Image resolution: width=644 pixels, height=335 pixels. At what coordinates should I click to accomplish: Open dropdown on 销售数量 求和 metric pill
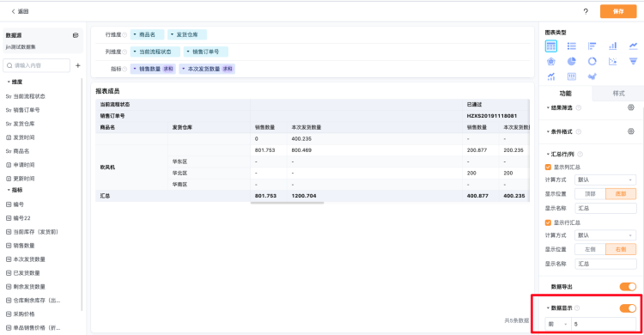point(135,69)
